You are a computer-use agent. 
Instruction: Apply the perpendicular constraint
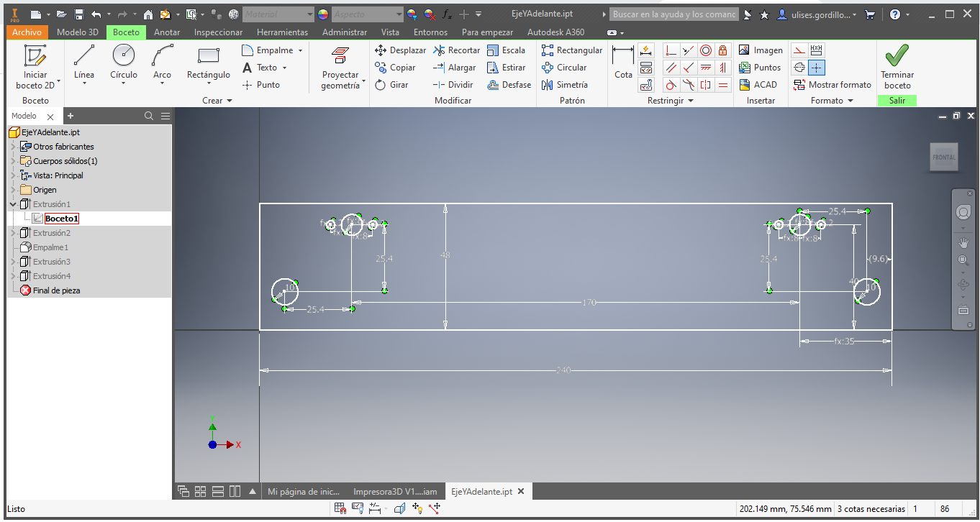click(689, 68)
